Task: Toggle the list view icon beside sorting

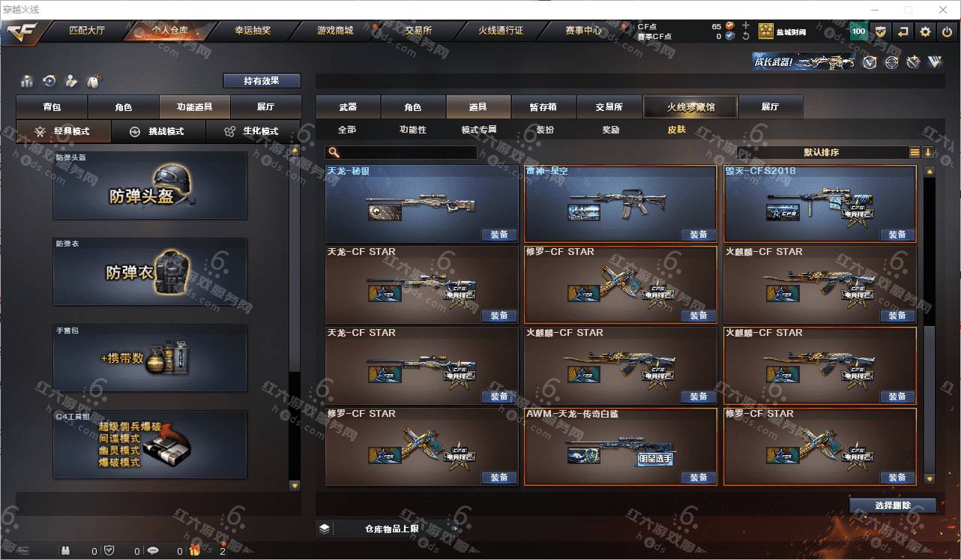Action: click(915, 152)
